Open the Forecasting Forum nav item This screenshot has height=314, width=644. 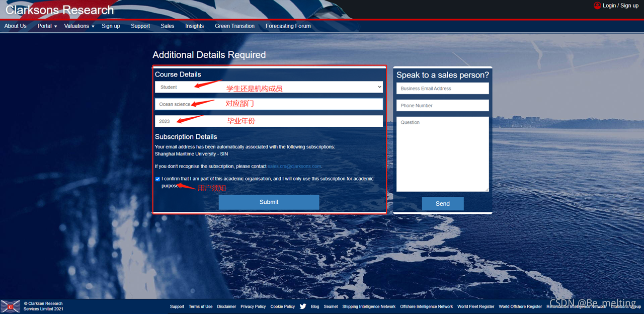point(288,26)
